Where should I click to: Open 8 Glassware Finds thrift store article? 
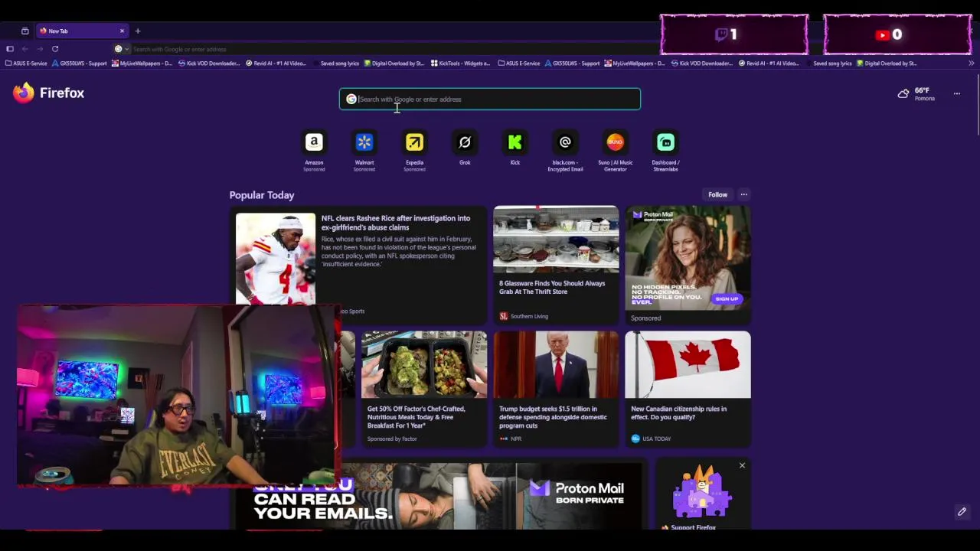pos(552,287)
